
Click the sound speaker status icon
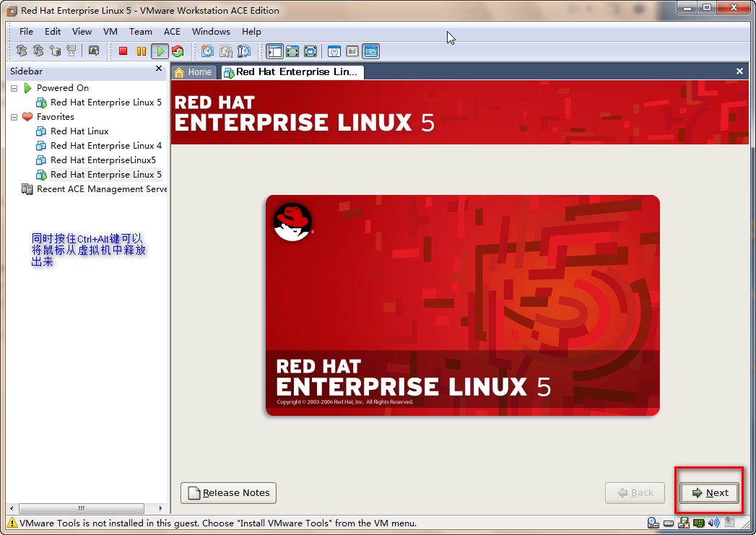pos(714,523)
